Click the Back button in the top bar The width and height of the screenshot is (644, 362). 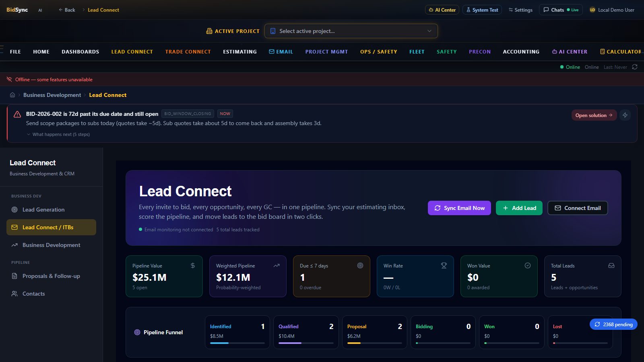pyautogui.click(x=67, y=10)
